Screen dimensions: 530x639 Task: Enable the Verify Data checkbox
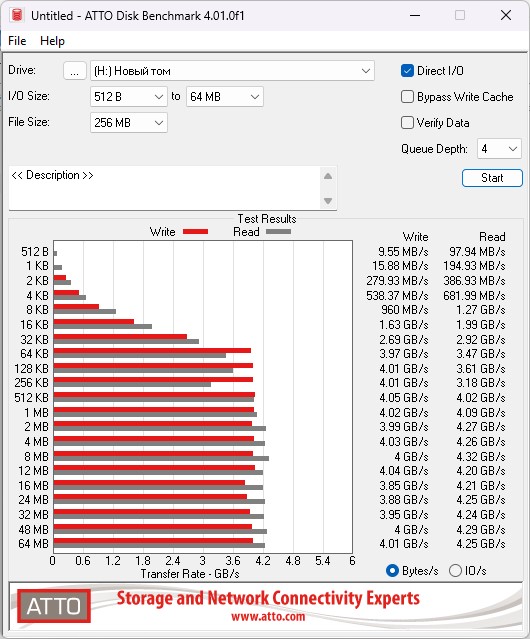click(x=407, y=123)
